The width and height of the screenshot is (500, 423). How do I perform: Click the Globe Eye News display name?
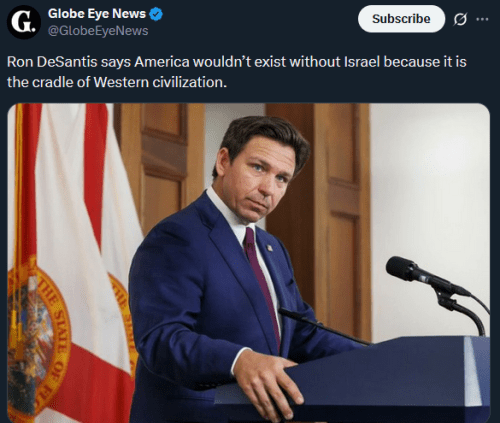97,14
